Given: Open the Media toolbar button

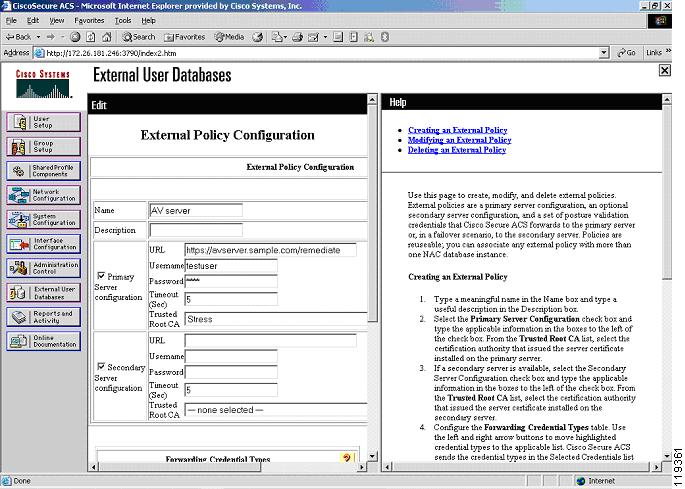Looking at the screenshot, I should click(x=229, y=37).
